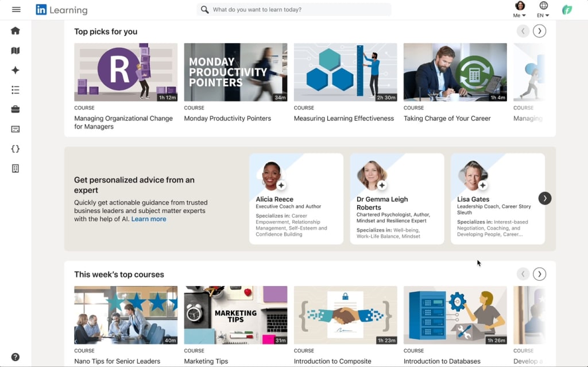Viewport: 588px width, 367px height.
Task: Open the hamburger menu icon
Action: click(16, 10)
